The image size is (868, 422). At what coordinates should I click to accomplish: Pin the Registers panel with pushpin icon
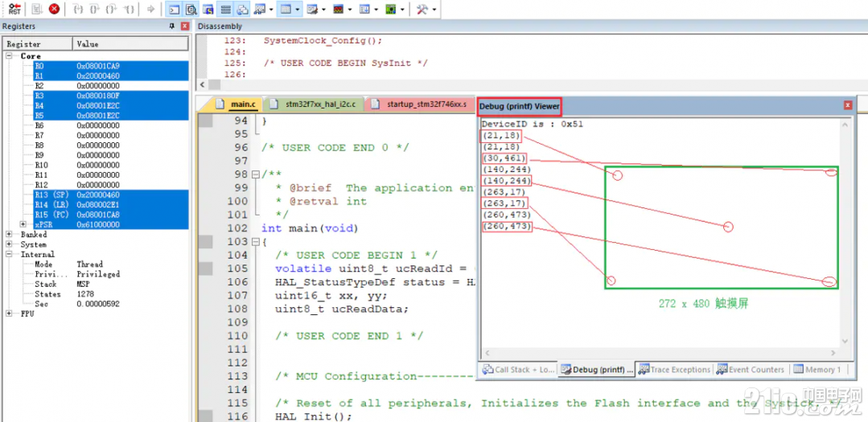point(171,26)
